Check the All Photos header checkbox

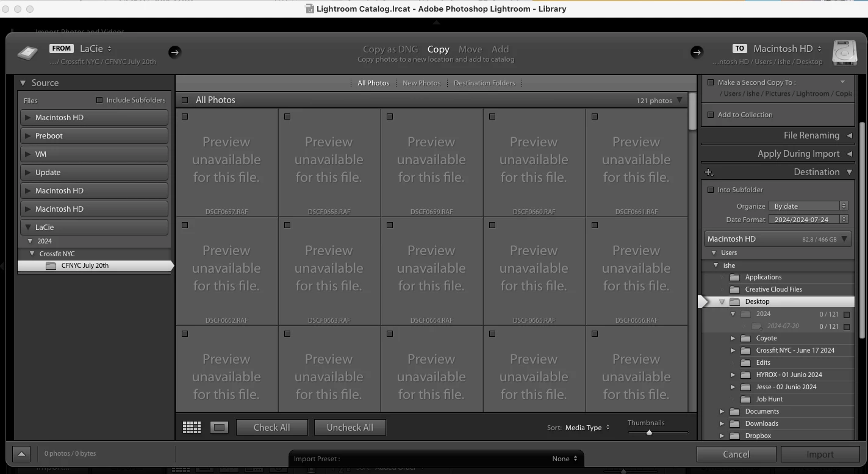[x=185, y=100]
